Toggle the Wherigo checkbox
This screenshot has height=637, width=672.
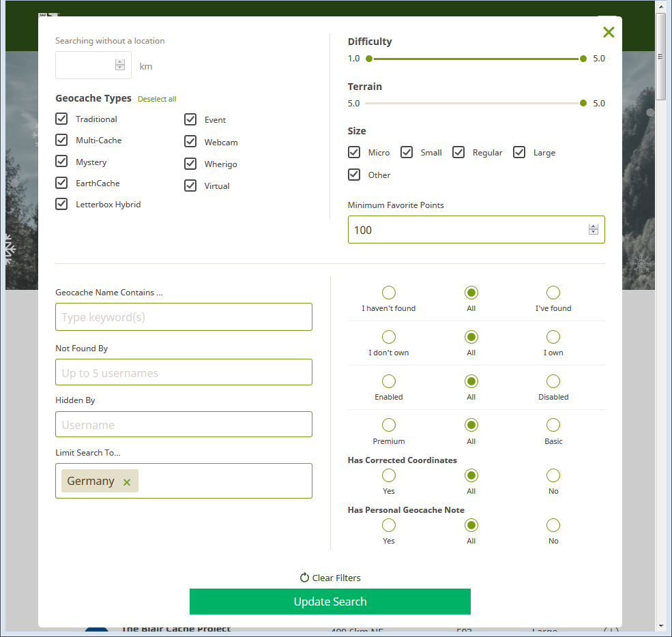[190, 164]
